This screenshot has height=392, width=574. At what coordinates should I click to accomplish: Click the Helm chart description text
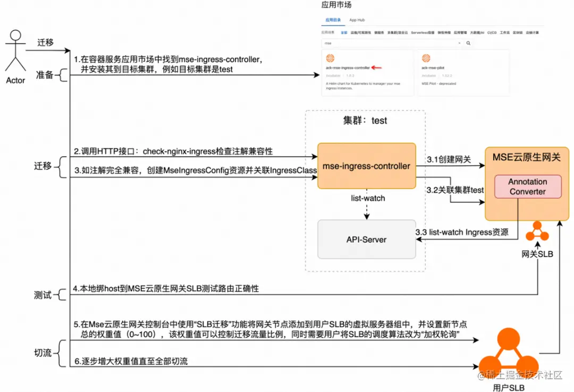click(x=363, y=86)
